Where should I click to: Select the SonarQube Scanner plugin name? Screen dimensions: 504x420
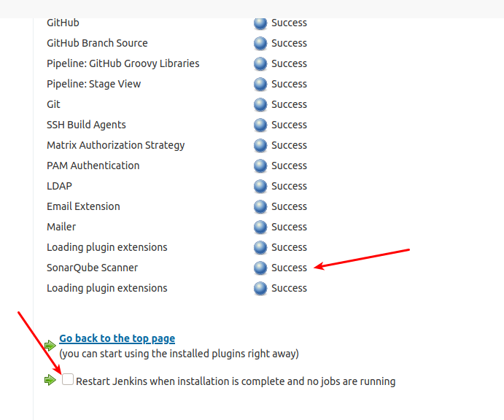click(92, 268)
